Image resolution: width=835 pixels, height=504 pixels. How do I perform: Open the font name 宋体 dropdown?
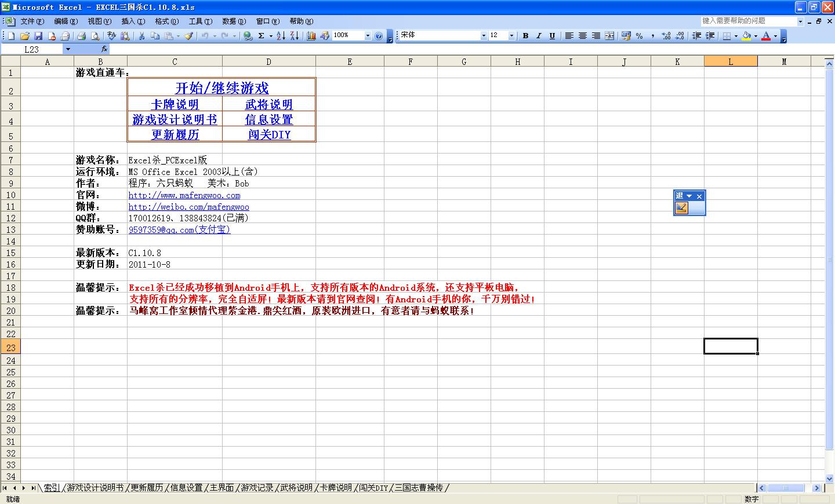(484, 36)
